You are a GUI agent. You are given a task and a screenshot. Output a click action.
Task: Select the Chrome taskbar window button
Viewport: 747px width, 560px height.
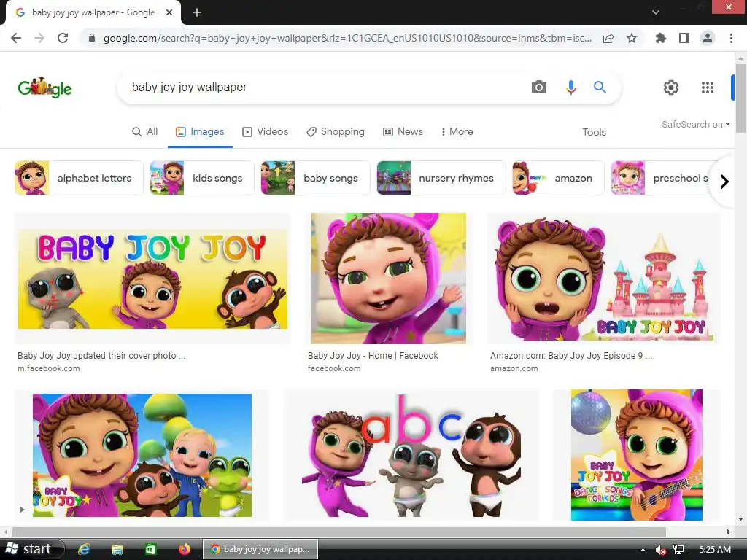260,549
